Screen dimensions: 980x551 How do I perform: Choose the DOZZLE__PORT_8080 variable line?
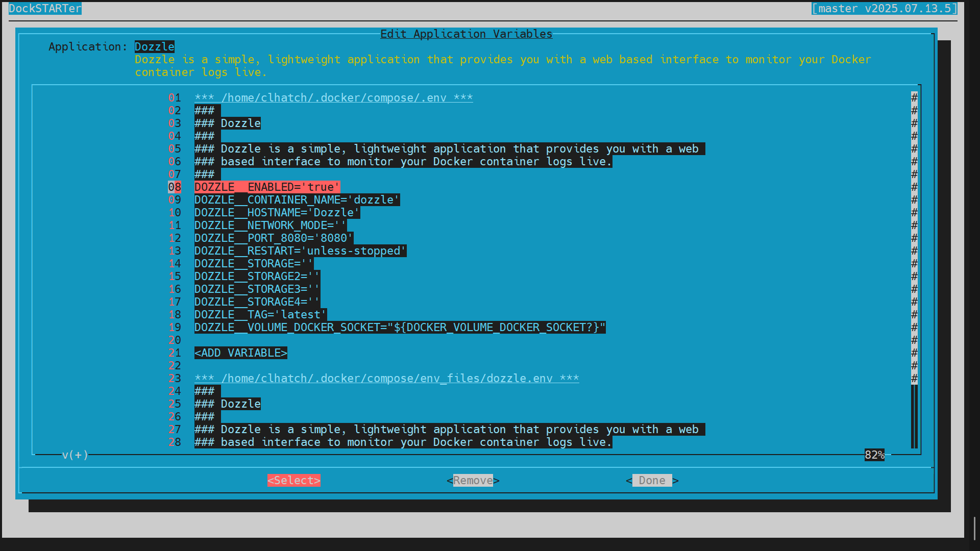[274, 238]
